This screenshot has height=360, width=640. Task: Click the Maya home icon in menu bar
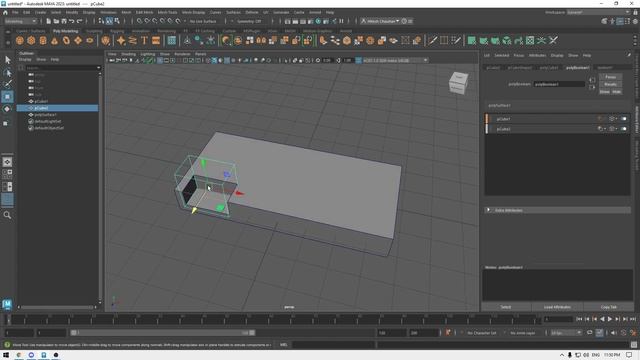tap(5, 12)
